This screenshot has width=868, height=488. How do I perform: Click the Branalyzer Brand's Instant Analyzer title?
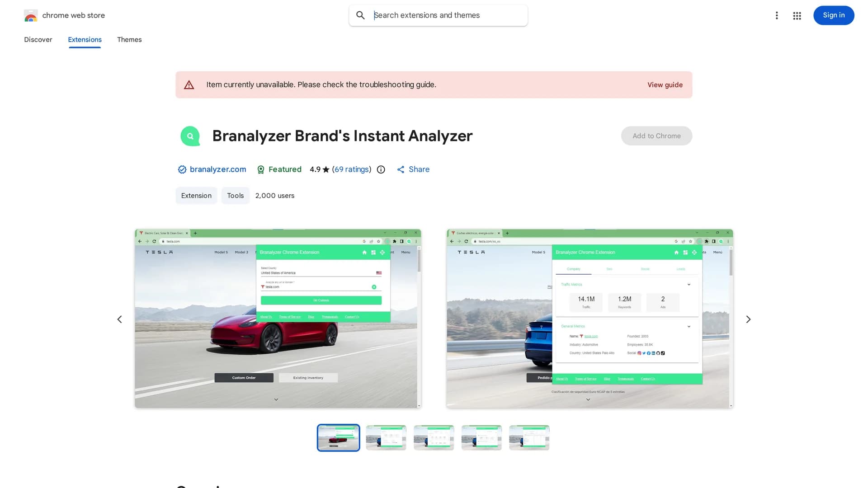(342, 136)
